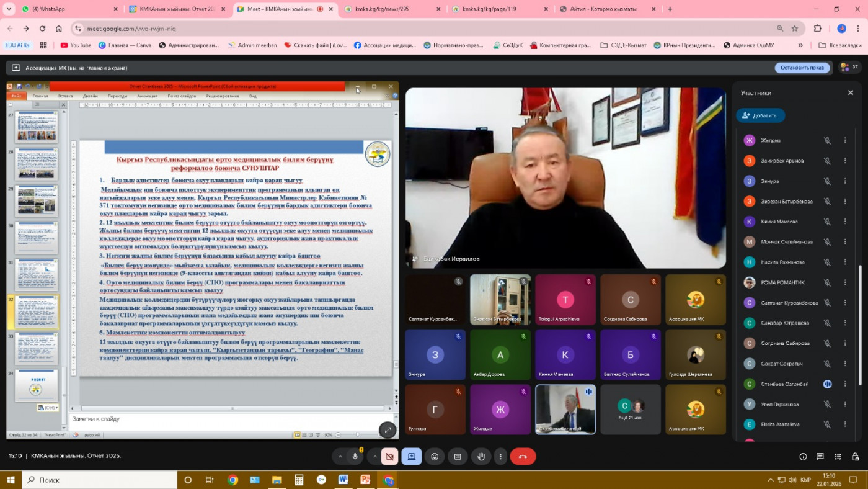Open the emoji reactions button
Image resolution: width=868 pixels, height=489 pixels.
coord(435,457)
